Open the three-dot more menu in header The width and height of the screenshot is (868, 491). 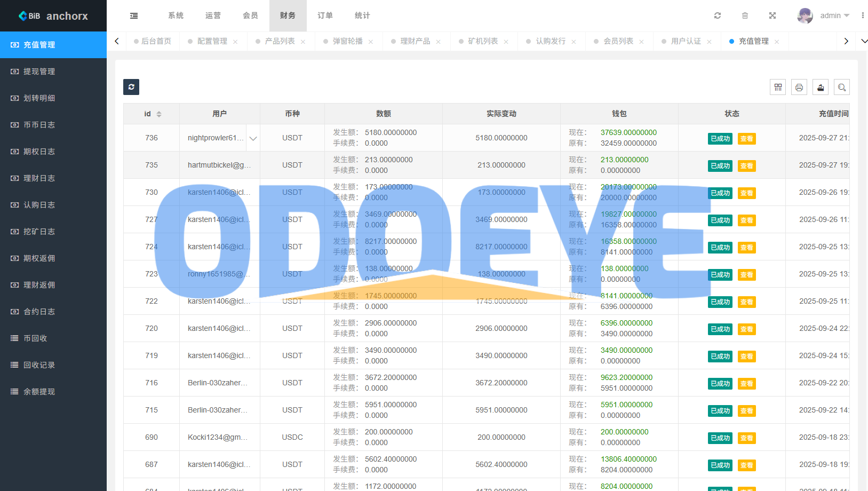tap(863, 15)
